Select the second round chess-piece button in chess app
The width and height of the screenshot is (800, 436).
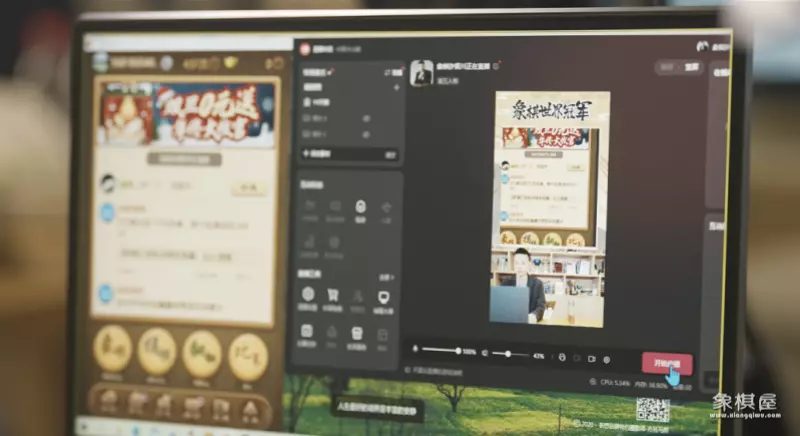(157, 351)
